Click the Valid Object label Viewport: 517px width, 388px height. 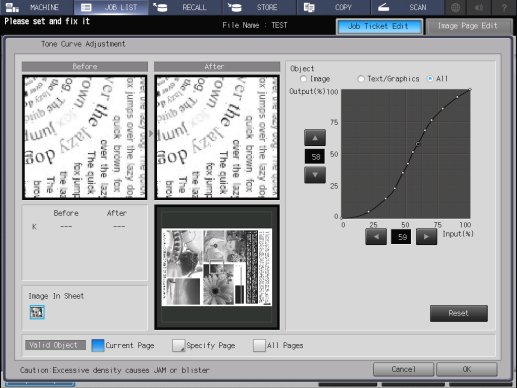pyautogui.click(x=55, y=345)
